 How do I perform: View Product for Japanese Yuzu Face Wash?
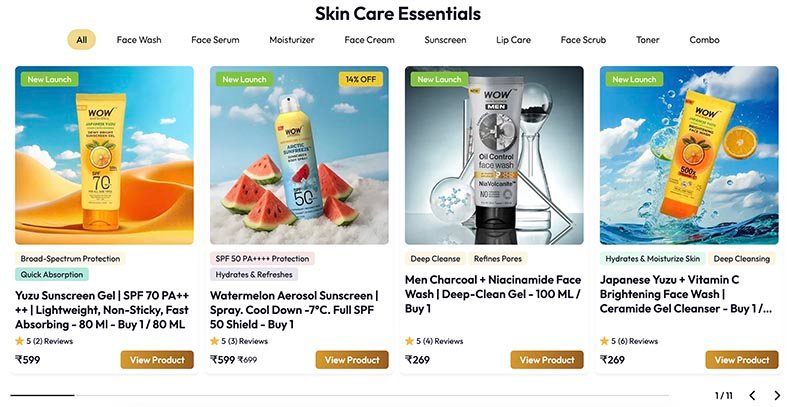741,360
